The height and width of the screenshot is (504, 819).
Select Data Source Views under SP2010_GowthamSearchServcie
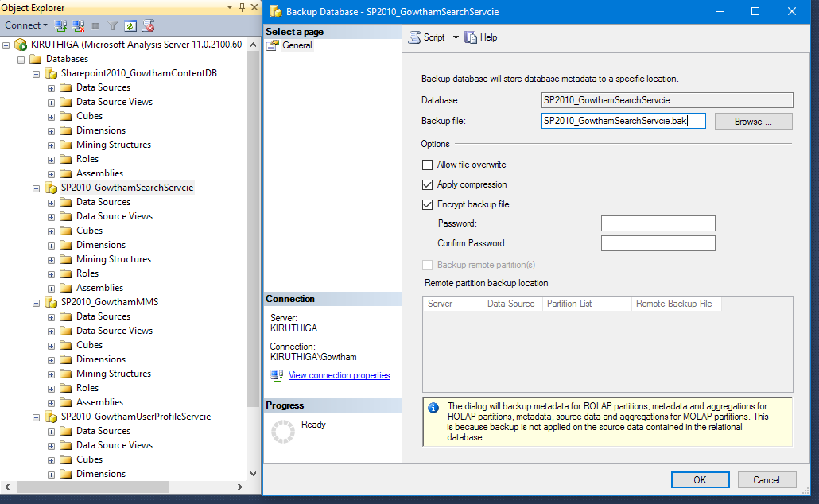click(x=115, y=216)
